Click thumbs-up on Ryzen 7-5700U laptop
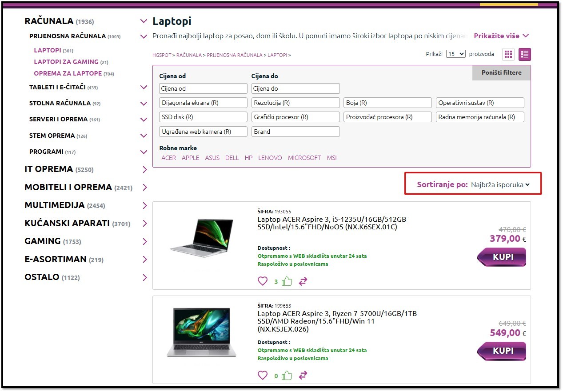Image resolution: width=563 pixels, height=392 pixels. coord(287,376)
